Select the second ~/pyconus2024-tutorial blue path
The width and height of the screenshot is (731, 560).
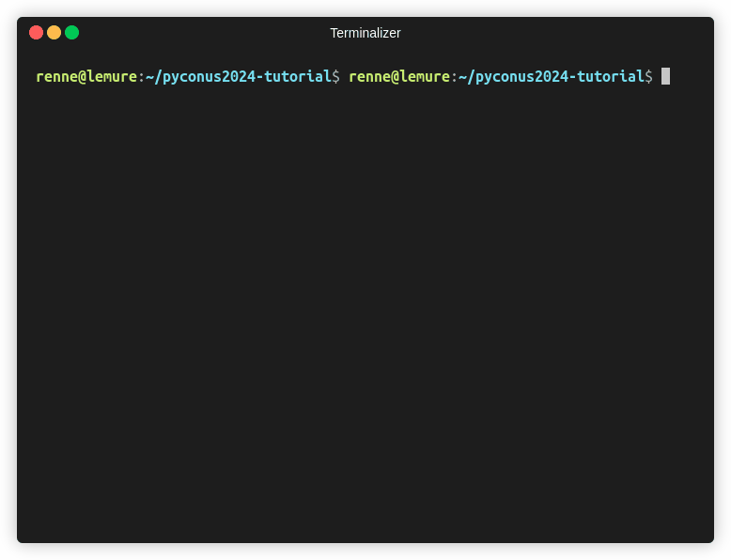[x=551, y=76]
